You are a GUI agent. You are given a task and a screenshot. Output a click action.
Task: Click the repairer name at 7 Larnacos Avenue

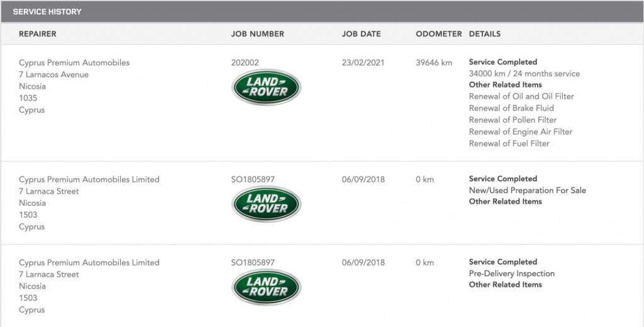pyautogui.click(x=74, y=63)
